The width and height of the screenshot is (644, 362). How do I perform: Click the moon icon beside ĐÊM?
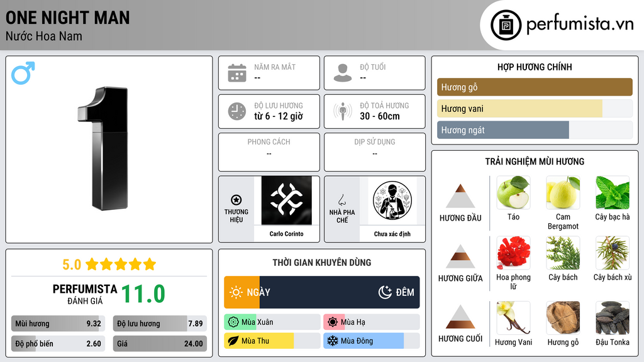385,292
